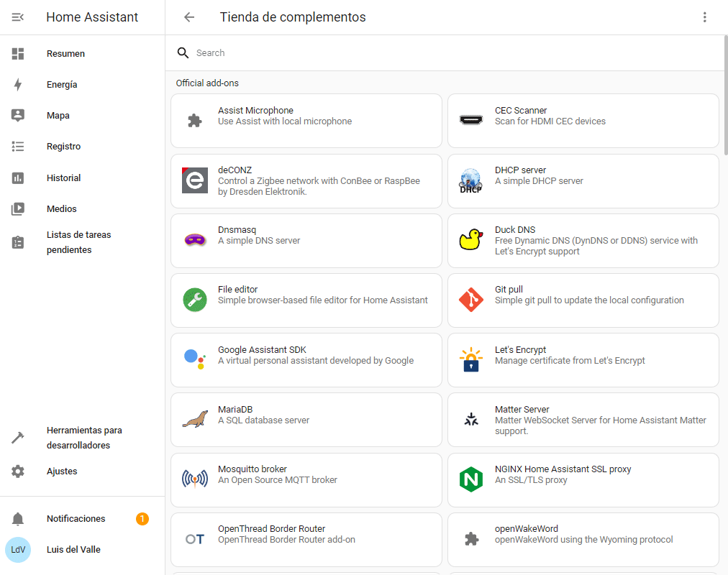
Task: Click the MariaDB seal icon
Action: click(195, 419)
